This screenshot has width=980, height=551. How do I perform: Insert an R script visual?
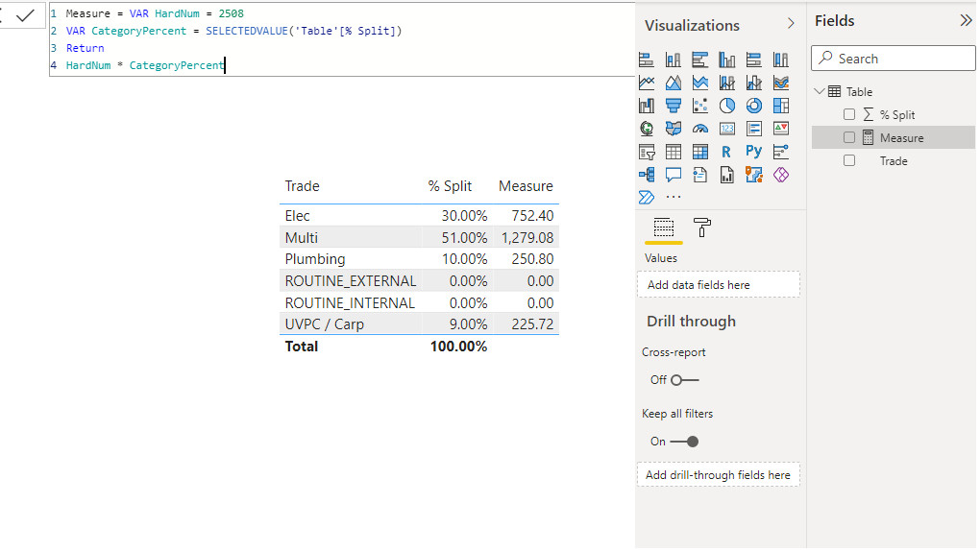click(727, 152)
